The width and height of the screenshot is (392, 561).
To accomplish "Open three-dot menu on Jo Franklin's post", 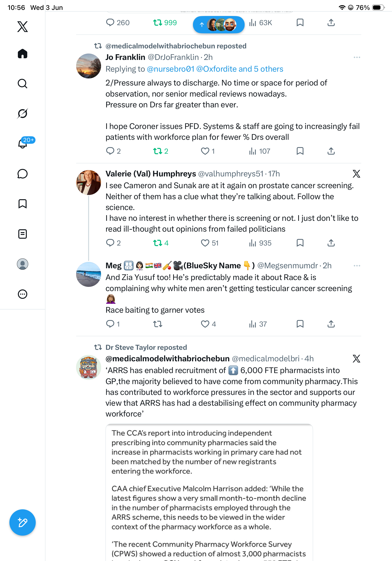I will tap(357, 57).
